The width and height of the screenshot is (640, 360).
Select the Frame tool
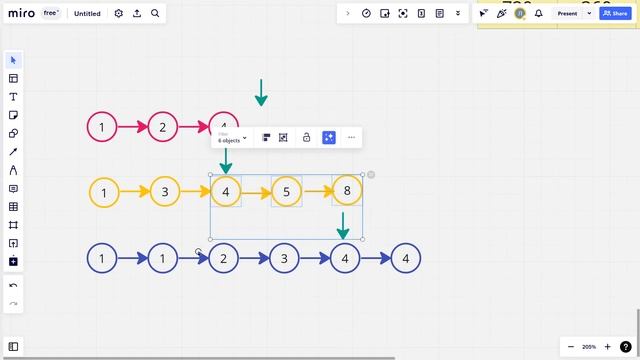point(13,225)
